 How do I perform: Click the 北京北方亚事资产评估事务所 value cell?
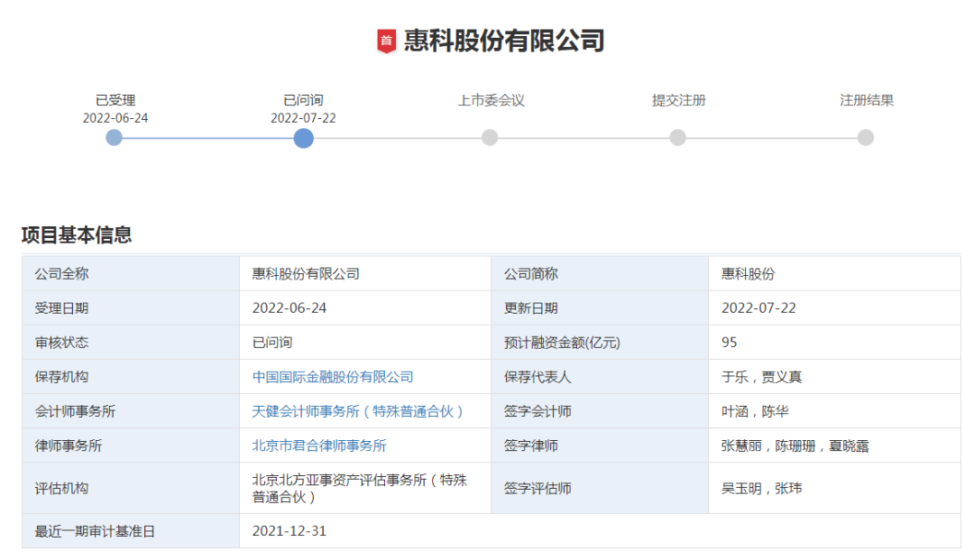[365, 488]
